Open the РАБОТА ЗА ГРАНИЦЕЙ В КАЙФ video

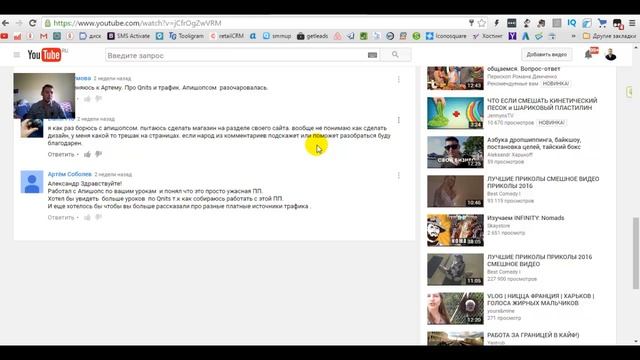(x=533, y=335)
